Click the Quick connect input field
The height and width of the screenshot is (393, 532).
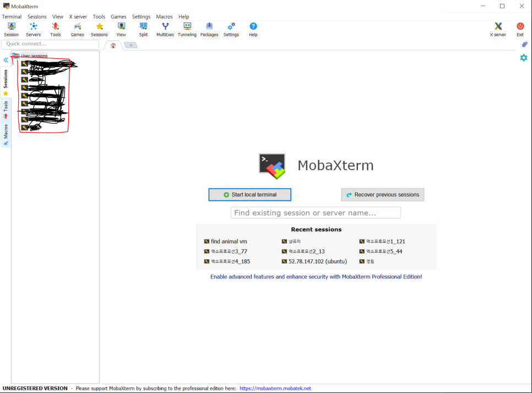tap(50, 44)
